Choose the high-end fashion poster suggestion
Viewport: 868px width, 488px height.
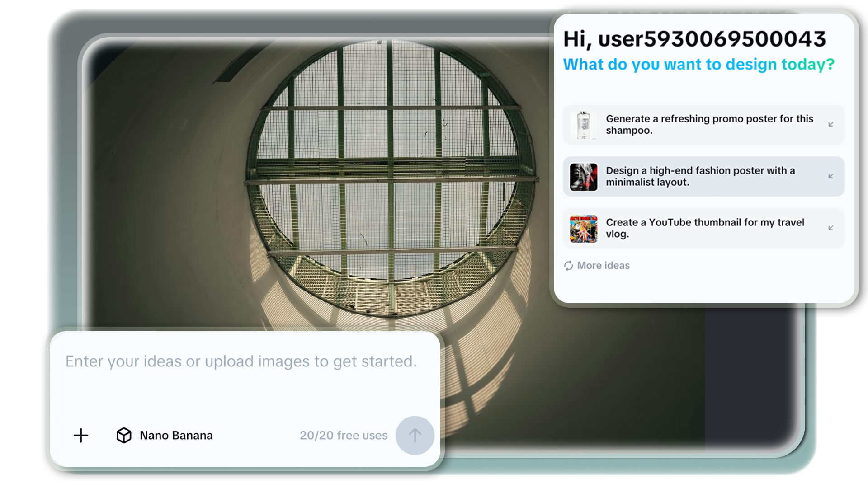(700, 177)
